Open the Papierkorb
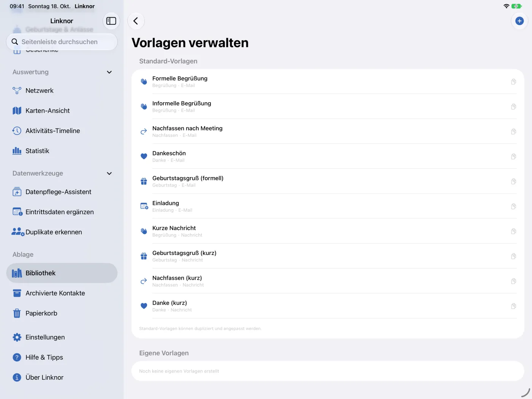The height and width of the screenshot is (399, 532). pos(62,313)
